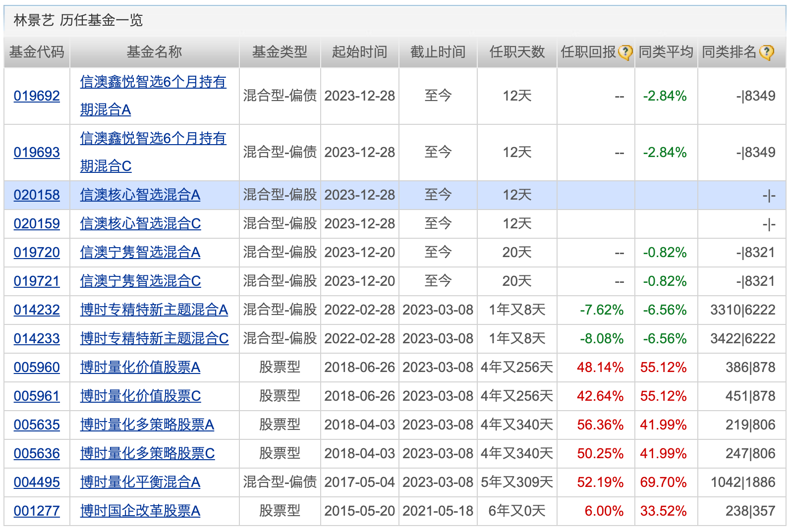
Task: Click the 基金代码 column header
Action: click(37, 52)
